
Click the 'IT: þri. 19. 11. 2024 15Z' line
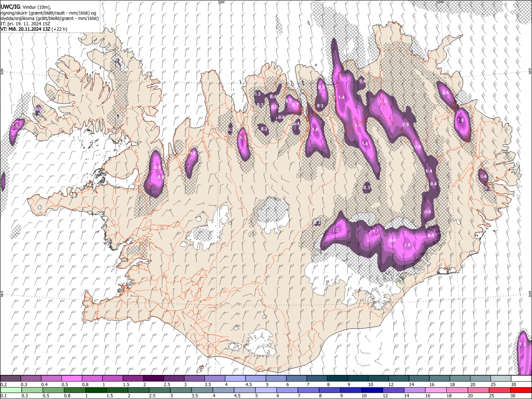click(x=26, y=24)
